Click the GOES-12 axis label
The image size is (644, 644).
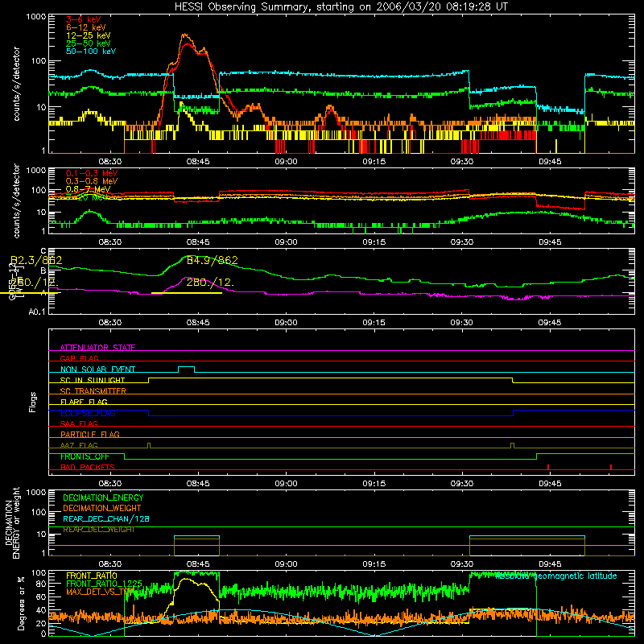[x=12, y=282]
